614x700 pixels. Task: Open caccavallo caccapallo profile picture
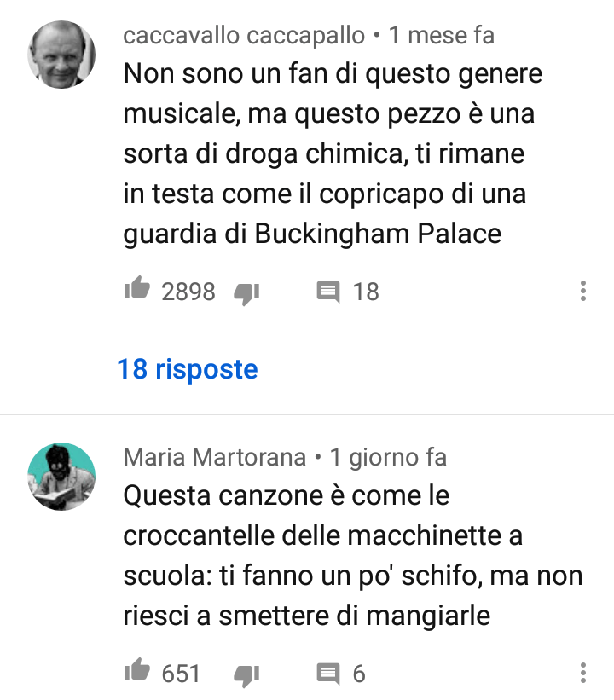click(x=61, y=55)
